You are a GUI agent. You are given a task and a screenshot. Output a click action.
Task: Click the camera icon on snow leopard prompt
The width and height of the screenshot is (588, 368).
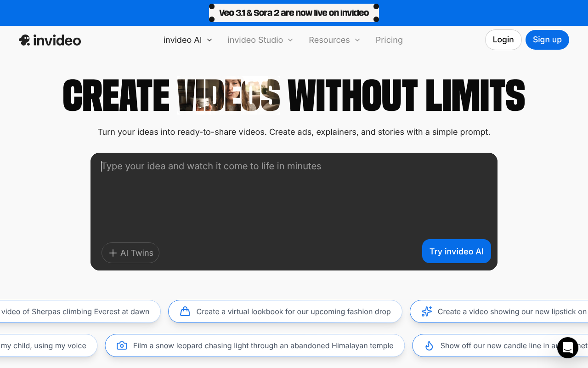point(122,345)
